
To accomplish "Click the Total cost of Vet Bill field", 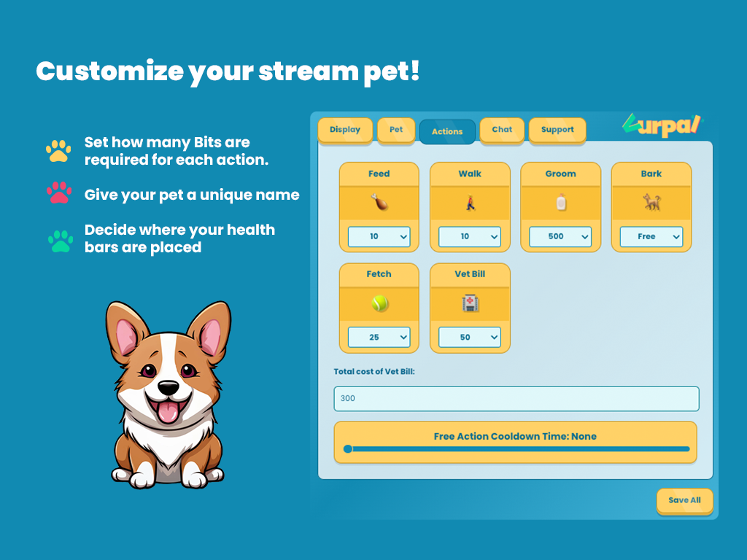I will pyautogui.click(x=516, y=399).
